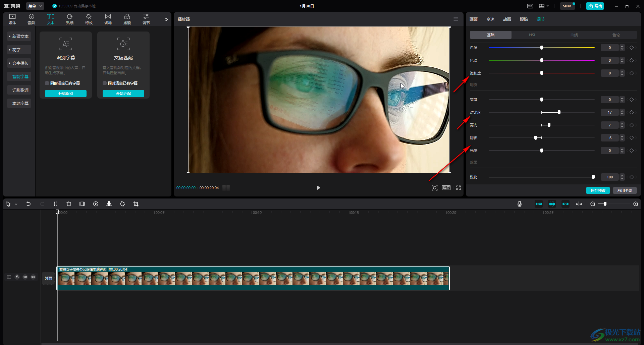
Task: Click the VIP badge
Action: point(567,6)
